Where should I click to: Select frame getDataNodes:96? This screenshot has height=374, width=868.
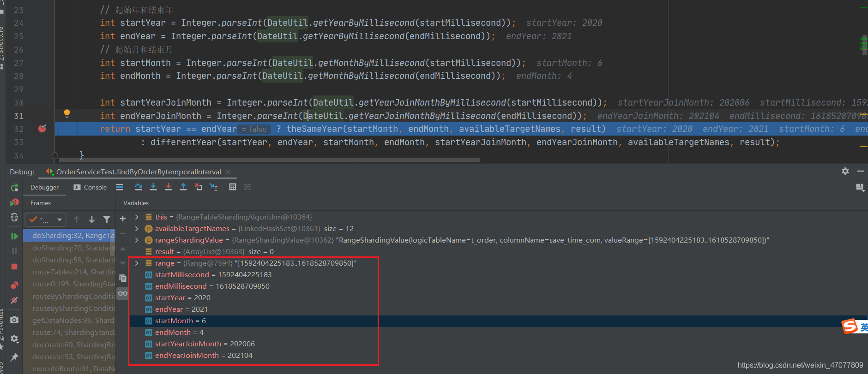[69, 320]
